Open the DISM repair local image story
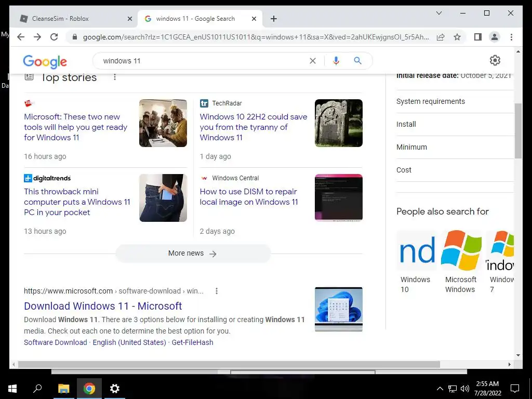 pos(249,197)
